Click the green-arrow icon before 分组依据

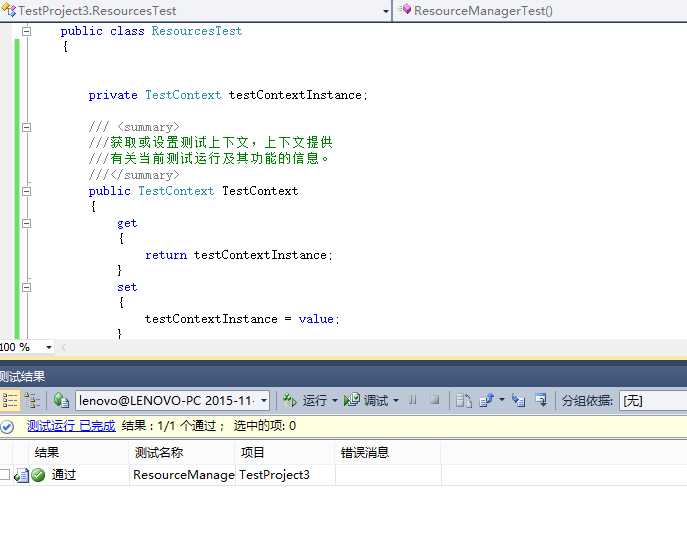(x=542, y=400)
